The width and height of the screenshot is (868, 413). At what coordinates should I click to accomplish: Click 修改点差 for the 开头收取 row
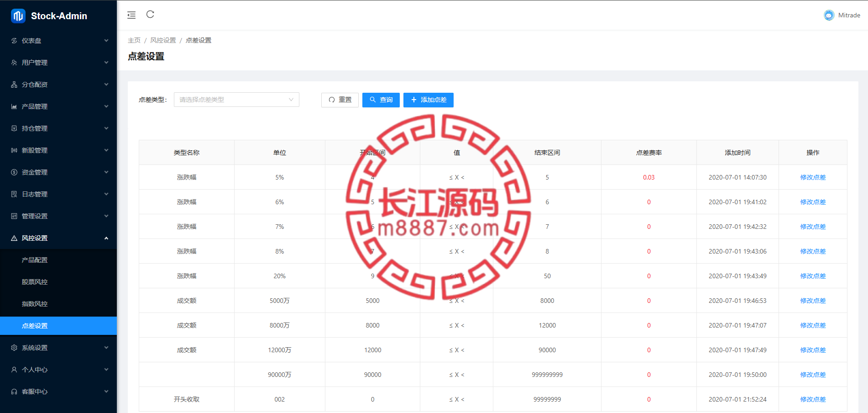(813, 399)
